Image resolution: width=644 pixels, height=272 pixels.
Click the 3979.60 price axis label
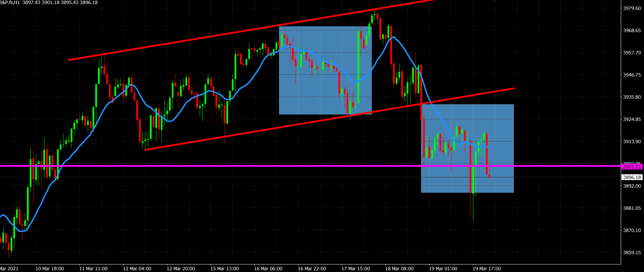[x=632, y=8]
